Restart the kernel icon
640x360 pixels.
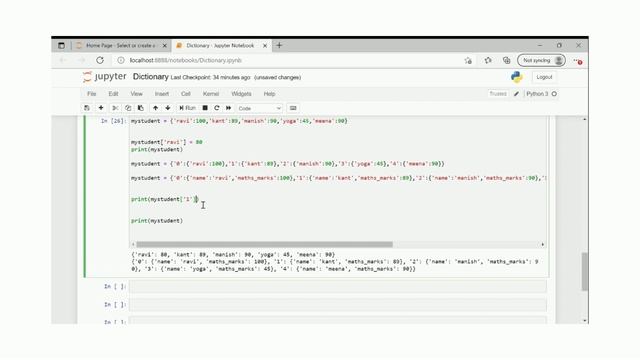point(217,108)
